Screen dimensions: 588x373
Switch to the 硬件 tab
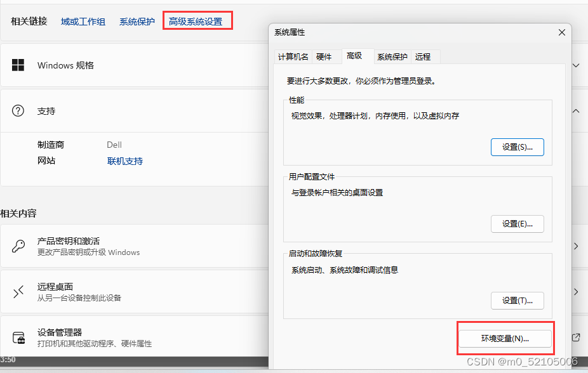tap(325, 56)
